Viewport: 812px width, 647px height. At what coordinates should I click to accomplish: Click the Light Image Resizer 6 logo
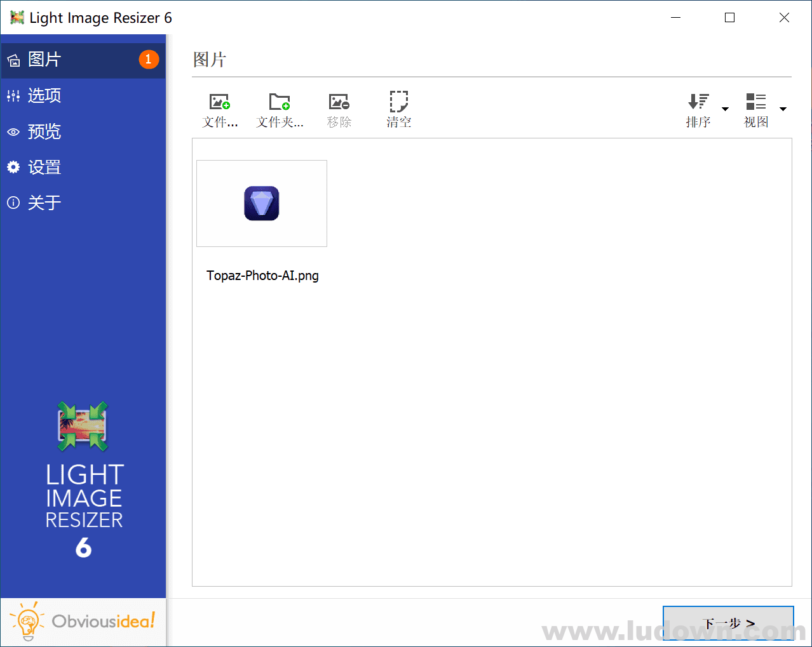pos(83,481)
